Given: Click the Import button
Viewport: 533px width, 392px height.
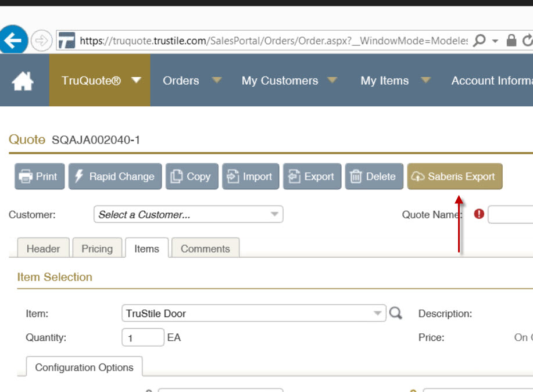Looking at the screenshot, I should tap(251, 177).
